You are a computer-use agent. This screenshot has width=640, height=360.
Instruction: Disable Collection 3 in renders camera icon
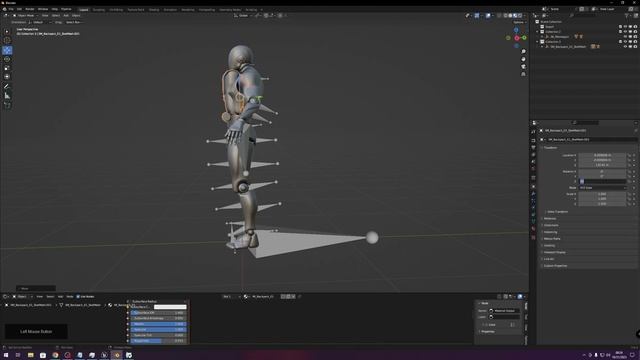[x=635, y=42]
